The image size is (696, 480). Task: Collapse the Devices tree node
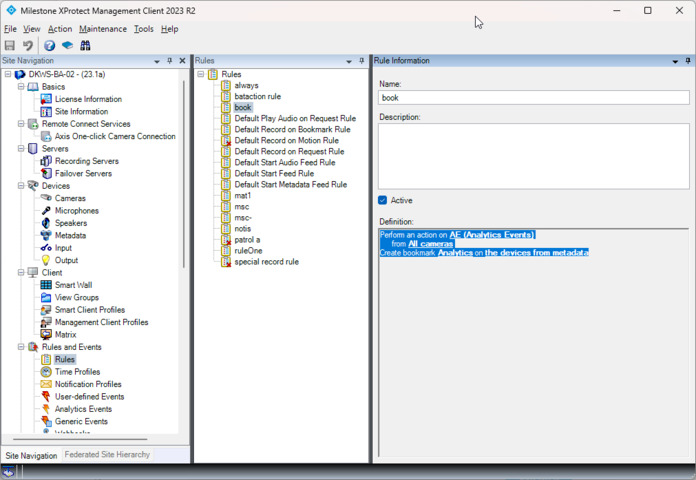[21, 186]
